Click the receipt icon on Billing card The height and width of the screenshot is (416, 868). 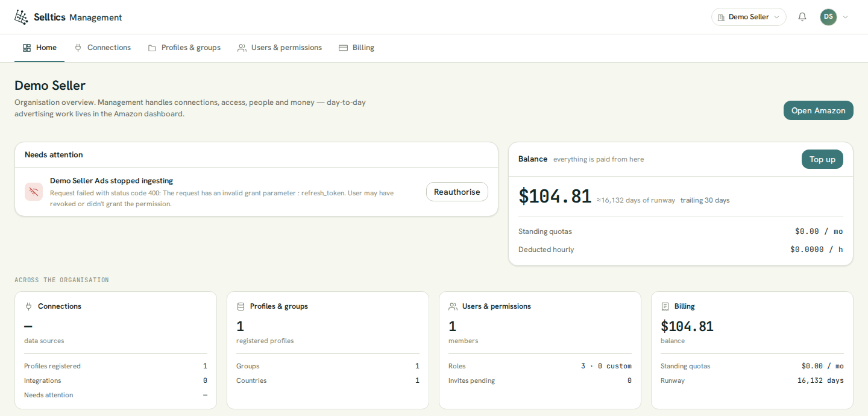[x=665, y=306]
